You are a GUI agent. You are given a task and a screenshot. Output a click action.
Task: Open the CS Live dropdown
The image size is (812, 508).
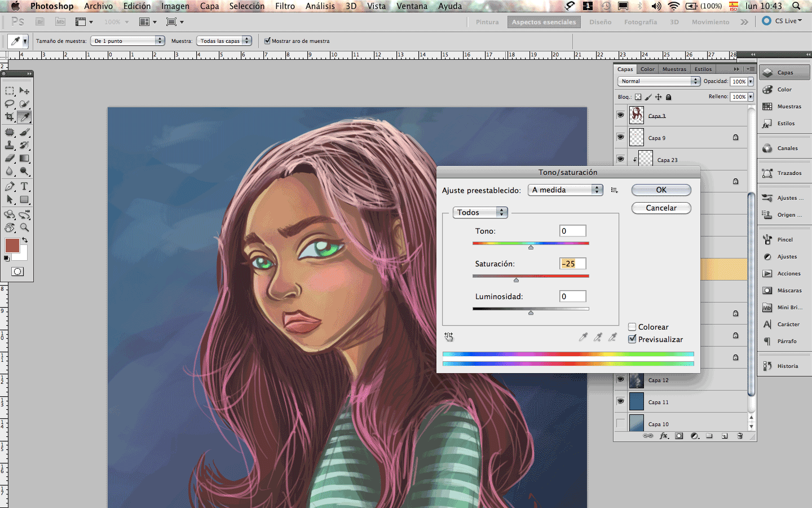tap(783, 21)
